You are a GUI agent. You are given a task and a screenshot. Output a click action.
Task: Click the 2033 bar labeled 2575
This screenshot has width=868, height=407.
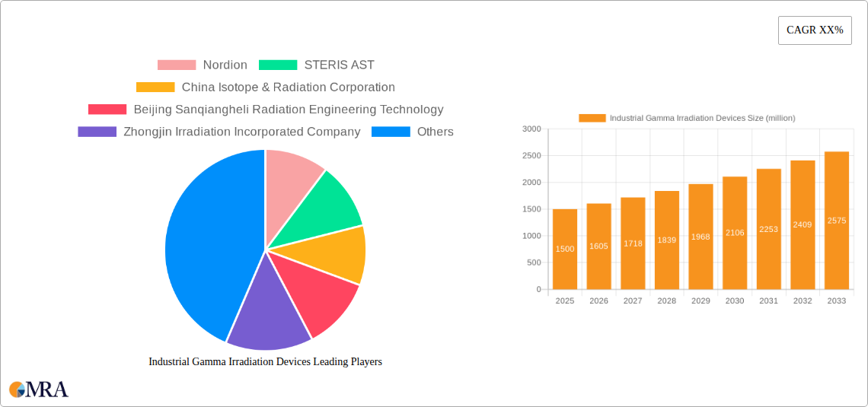[837, 220]
